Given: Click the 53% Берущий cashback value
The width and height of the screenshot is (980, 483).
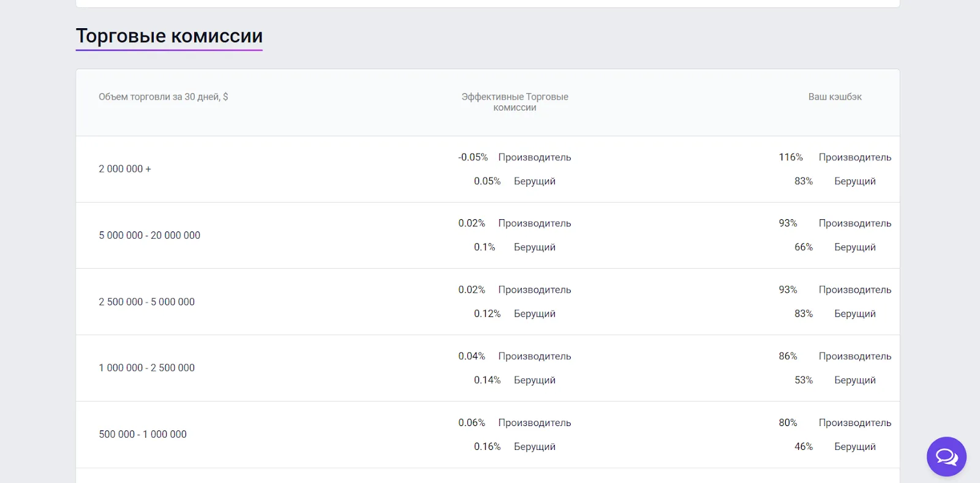Looking at the screenshot, I should [804, 380].
